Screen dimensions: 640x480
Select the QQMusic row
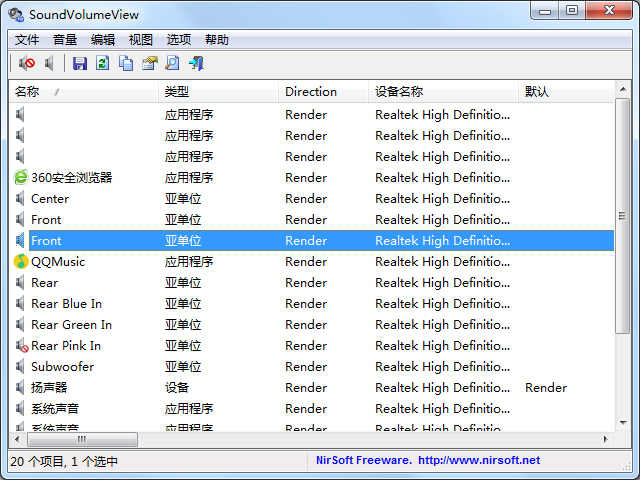coord(312,261)
